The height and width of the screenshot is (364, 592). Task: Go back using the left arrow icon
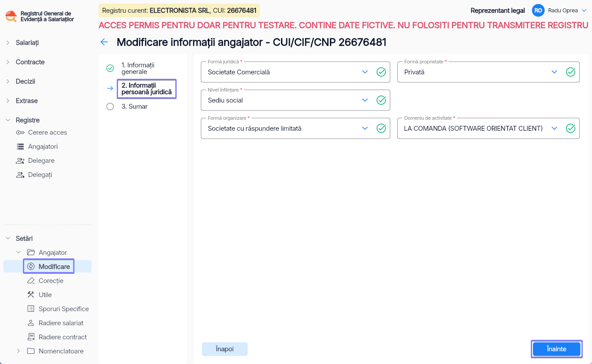coord(104,42)
